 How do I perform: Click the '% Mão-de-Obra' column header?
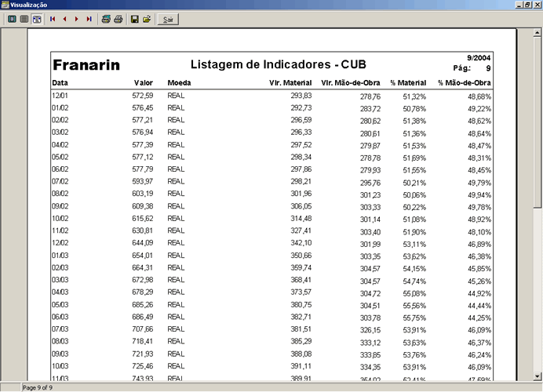click(464, 82)
